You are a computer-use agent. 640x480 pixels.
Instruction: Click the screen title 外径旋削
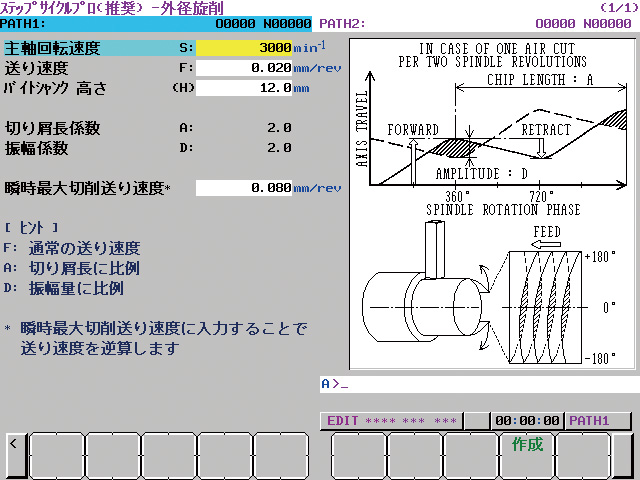pyautogui.click(x=192, y=8)
